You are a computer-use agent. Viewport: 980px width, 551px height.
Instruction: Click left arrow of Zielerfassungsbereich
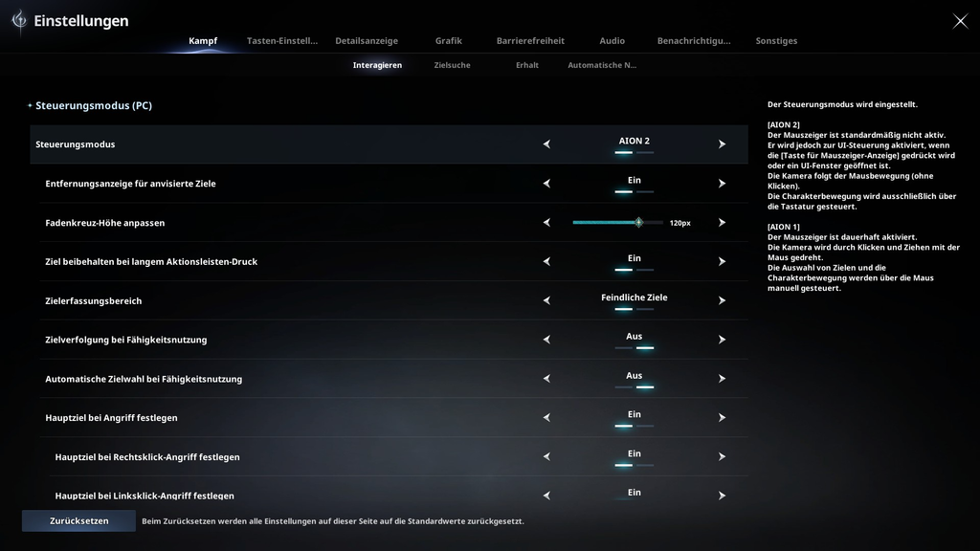(x=546, y=300)
